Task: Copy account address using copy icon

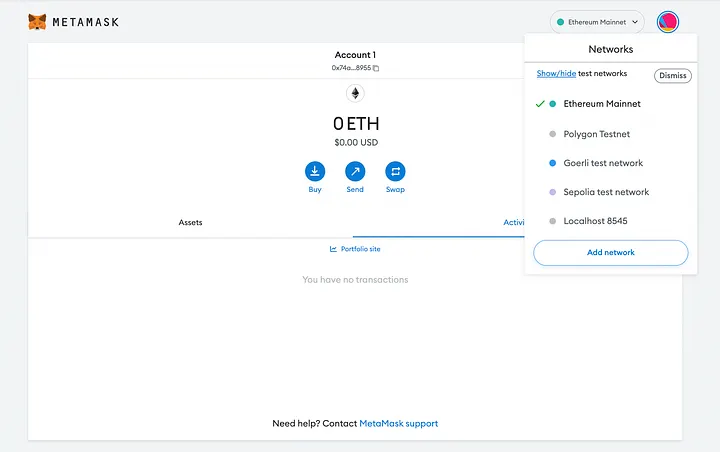Action: point(376,68)
